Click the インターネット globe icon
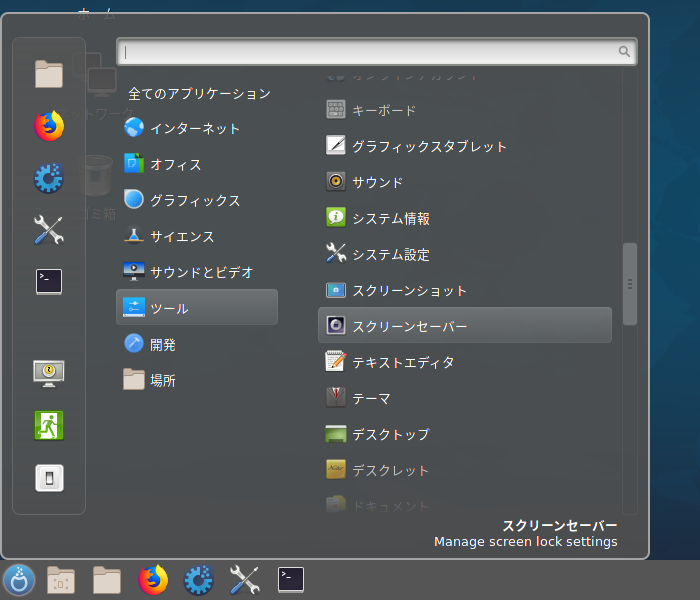700x600 pixels. point(133,127)
